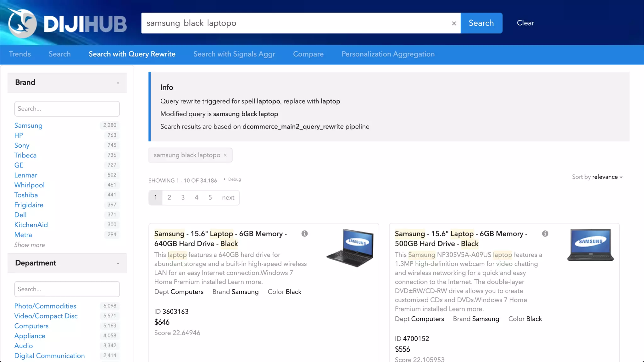644x362 pixels.
Task: Click the 500GB Samsung laptop thumbnail
Action: 590,245
